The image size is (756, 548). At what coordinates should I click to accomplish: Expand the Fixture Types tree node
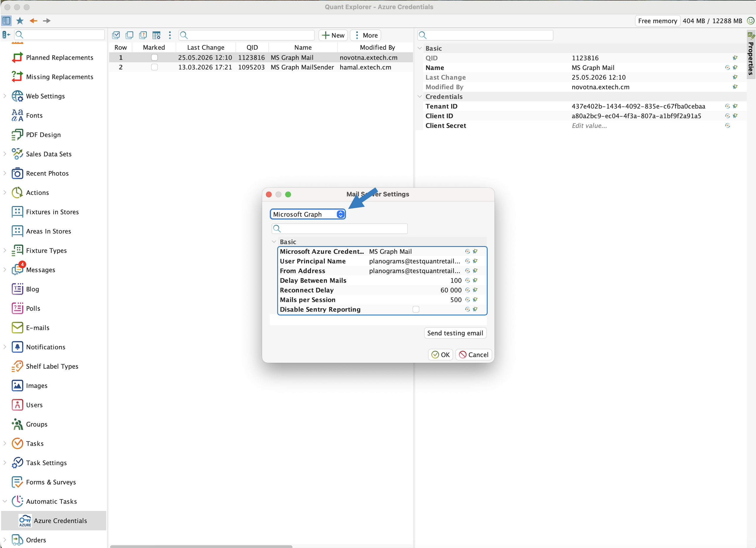[5, 251]
